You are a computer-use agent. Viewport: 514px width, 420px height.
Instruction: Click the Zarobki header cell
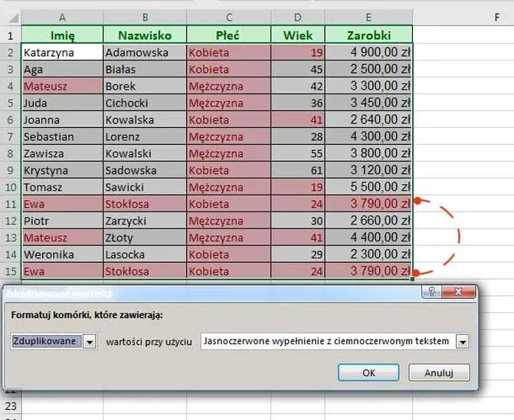click(x=368, y=34)
